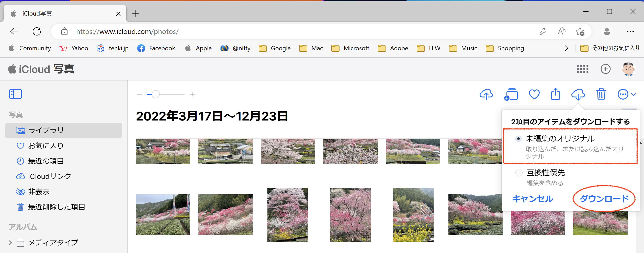Click the trash delete icon in toolbar

click(601, 94)
